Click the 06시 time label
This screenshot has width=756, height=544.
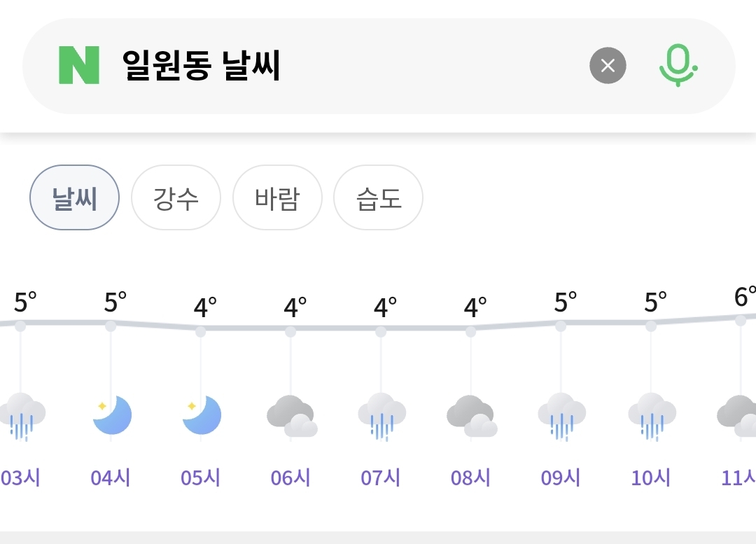290,478
